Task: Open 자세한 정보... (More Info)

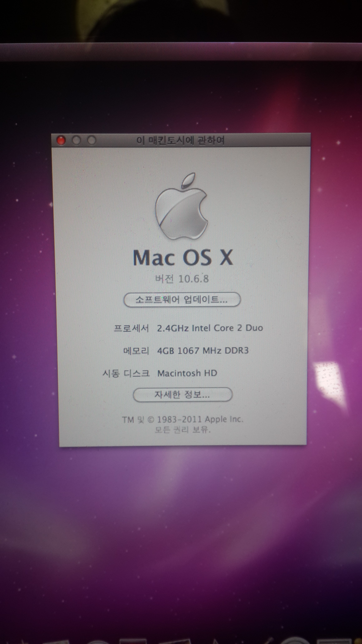Action: click(x=182, y=395)
